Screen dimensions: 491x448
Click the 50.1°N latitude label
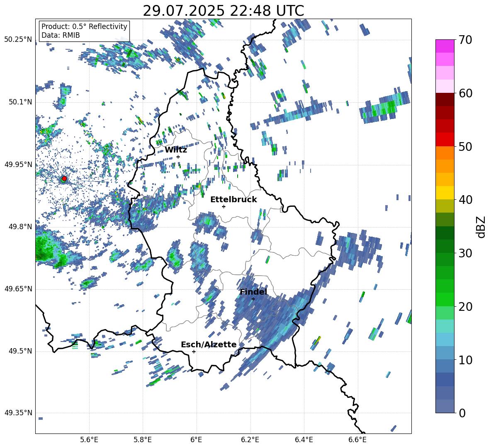coord(20,102)
